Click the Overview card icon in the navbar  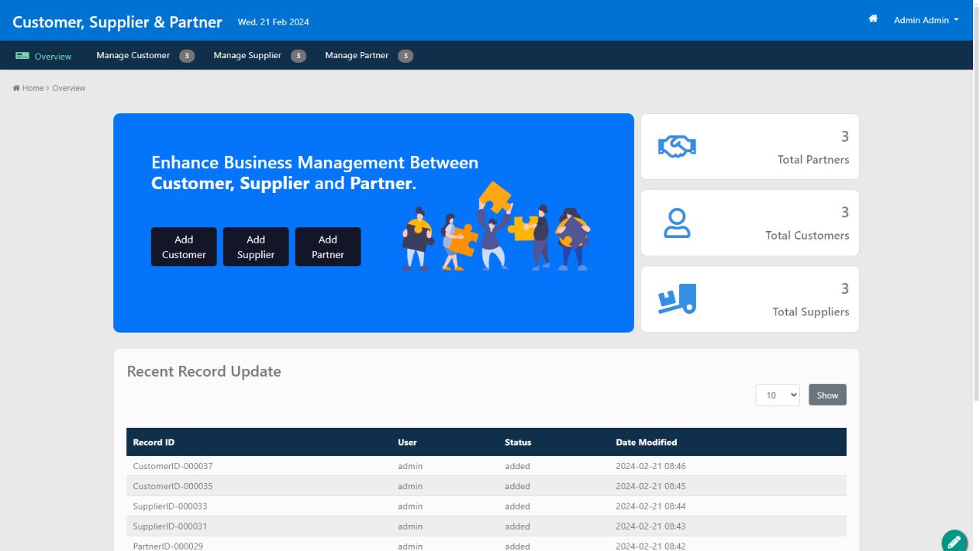pos(22,56)
